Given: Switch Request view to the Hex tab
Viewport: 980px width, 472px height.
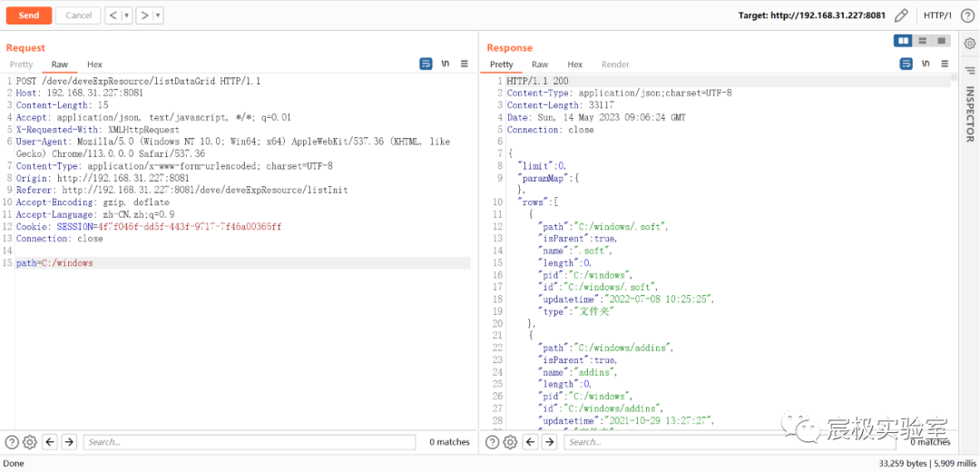Looking at the screenshot, I should (x=94, y=64).
